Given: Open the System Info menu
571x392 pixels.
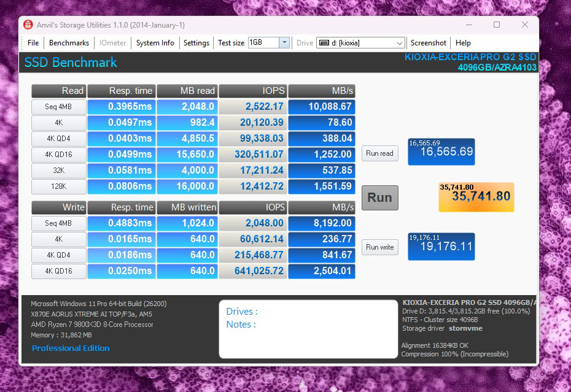Looking at the screenshot, I should click(155, 43).
